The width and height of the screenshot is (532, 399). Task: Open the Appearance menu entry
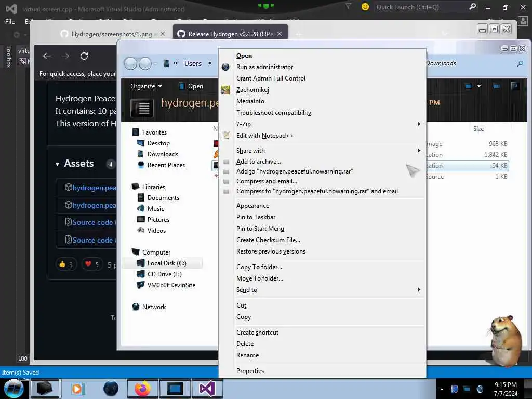[252, 206]
